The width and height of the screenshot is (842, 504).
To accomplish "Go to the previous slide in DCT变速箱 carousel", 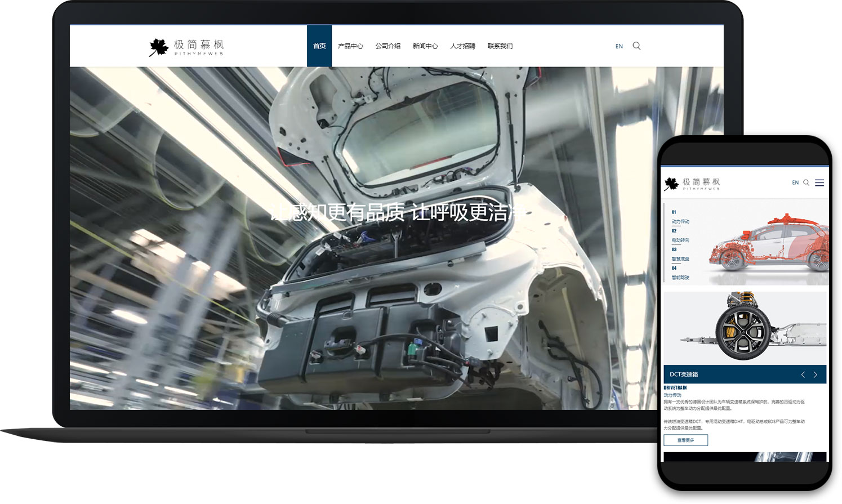I will pyautogui.click(x=803, y=374).
